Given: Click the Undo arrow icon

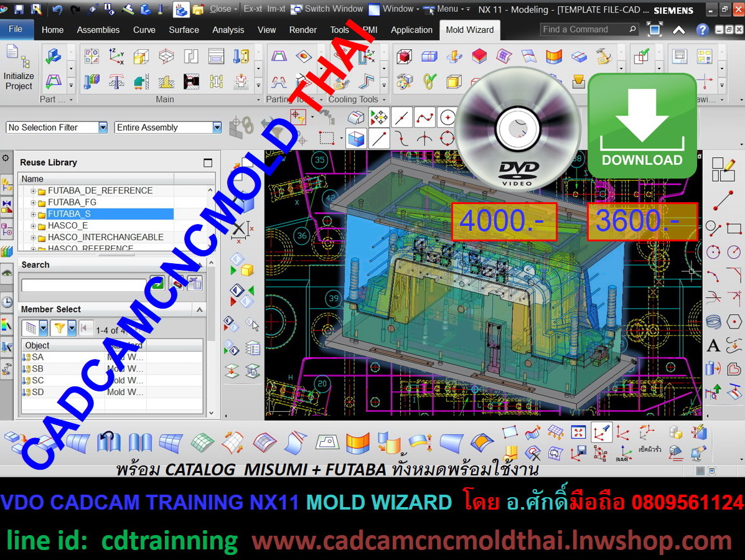Looking at the screenshot, I should (57, 9).
